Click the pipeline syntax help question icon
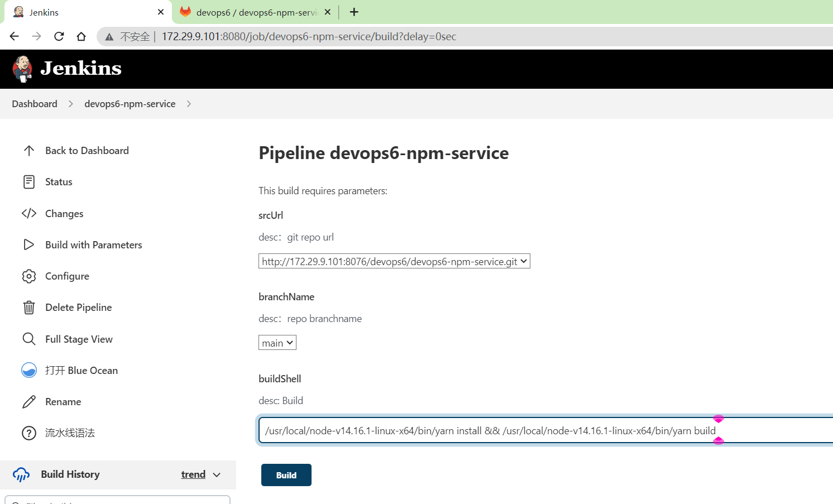The width and height of the screenshot is (833, 504). click(x=29, y=433)
